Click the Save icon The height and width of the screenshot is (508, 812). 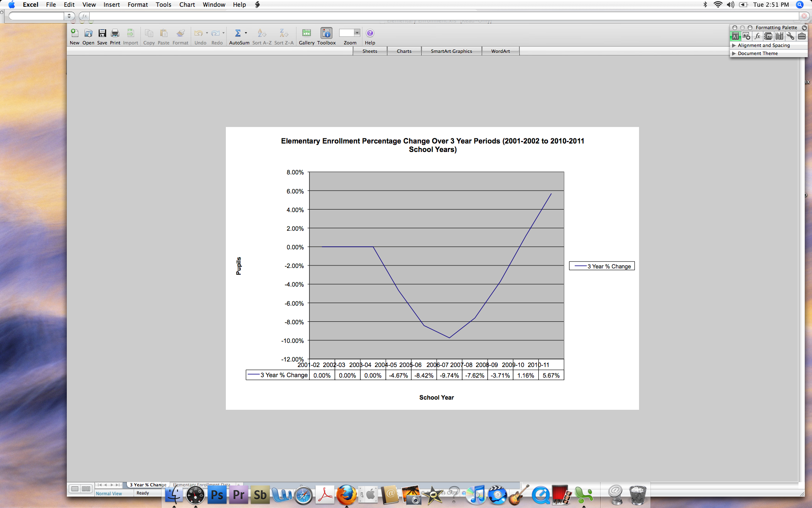102,33
